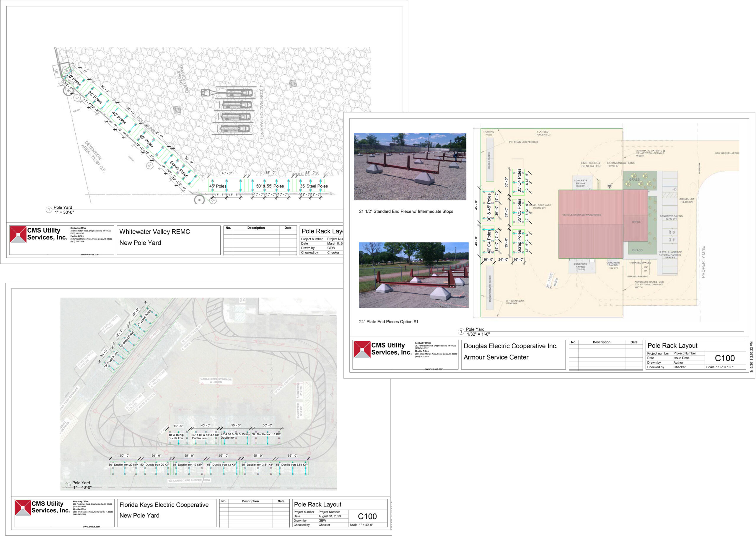The height and width of the screenshot is (536, 756).
Task: Open www.cmsus.com on the Florida Keys sheet
Action: pyautogui.click(x=92, y=527)
